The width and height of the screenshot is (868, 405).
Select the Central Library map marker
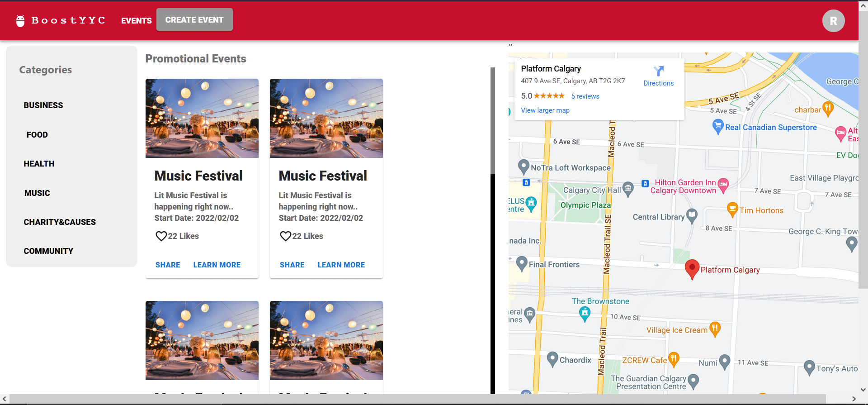click(692, 216)
